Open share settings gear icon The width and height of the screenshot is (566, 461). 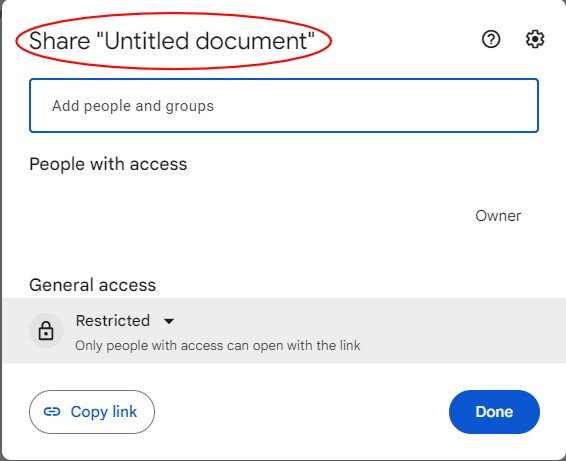[x=535, y=39]
